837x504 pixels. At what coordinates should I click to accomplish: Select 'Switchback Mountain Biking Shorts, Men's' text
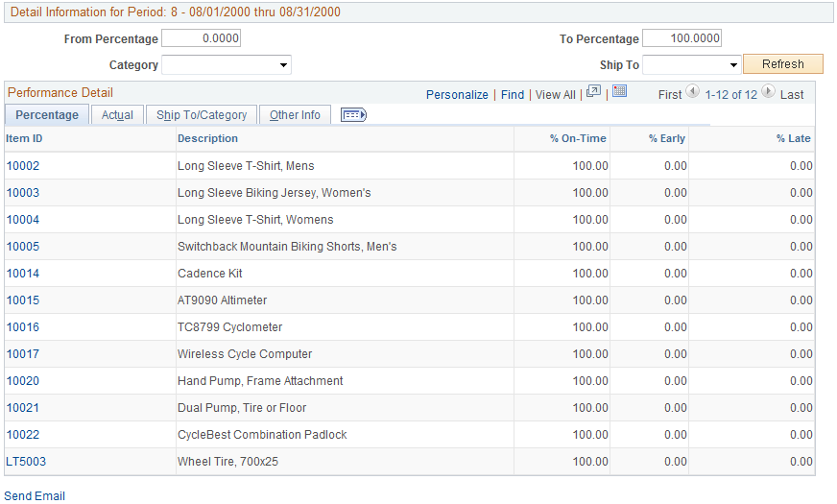tap(287, 247)
